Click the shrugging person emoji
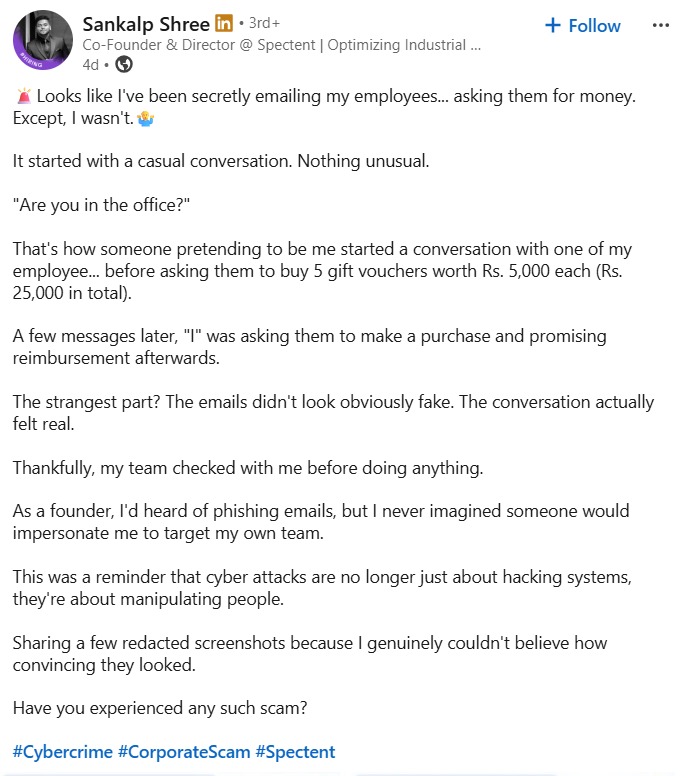The height and width of the screenshot is (776, 685). [146, 119]
